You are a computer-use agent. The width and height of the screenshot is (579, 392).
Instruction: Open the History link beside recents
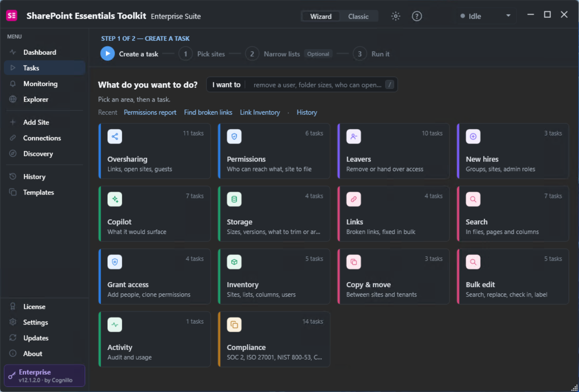[307, 112]
